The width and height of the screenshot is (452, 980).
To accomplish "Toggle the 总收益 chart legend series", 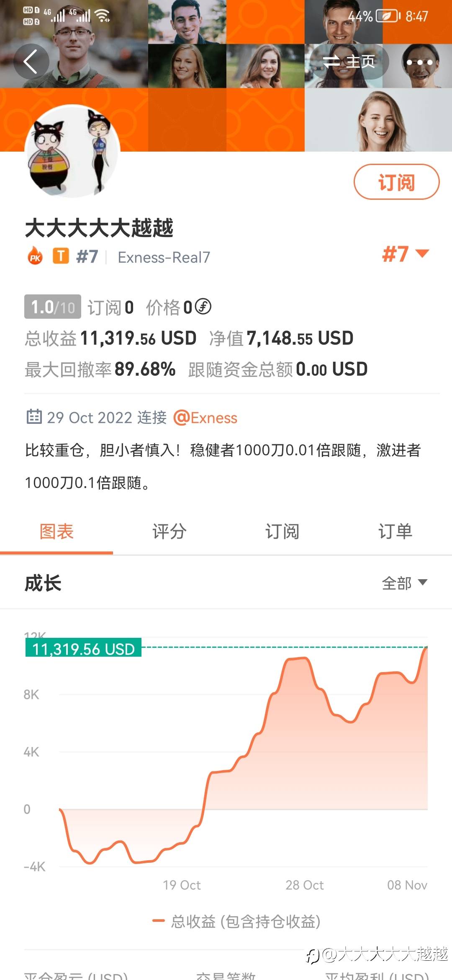I will pyautogui.click(x=236, y=921).
